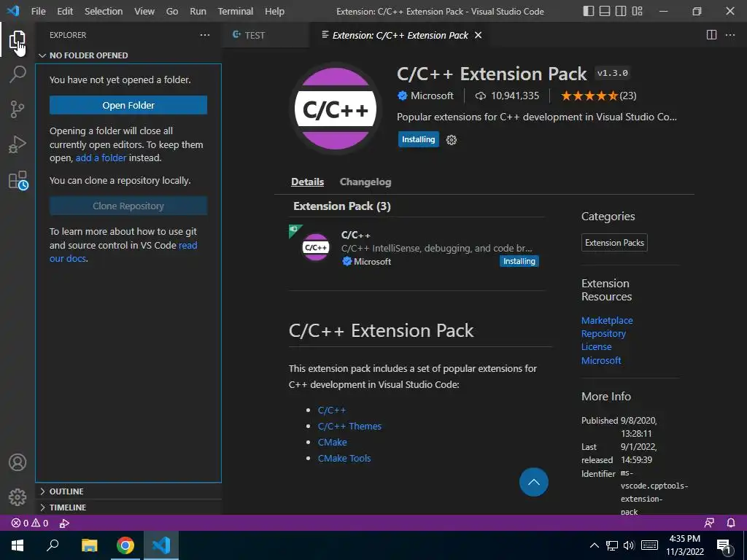This screenshot has height=560, width=747.
Task: Open the License resource link
Action: (596, 346)
